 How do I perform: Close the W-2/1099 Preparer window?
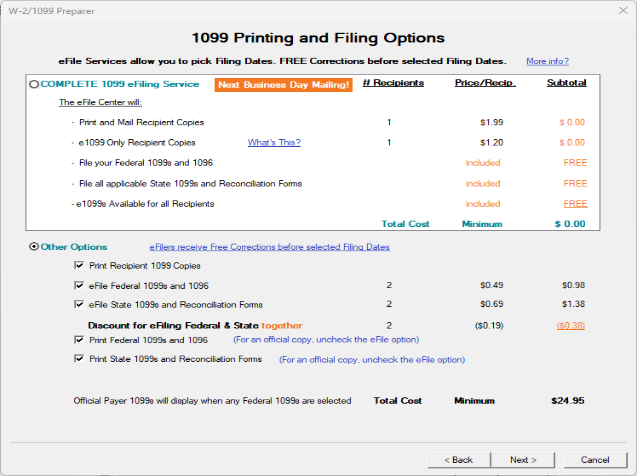point(617,9)
